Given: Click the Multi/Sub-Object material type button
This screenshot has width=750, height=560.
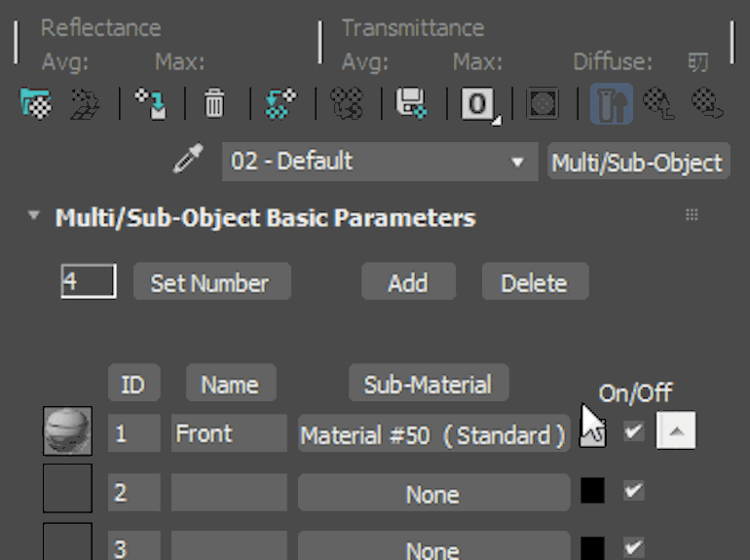Looking at the screenshot, I should tap(637, 163).
